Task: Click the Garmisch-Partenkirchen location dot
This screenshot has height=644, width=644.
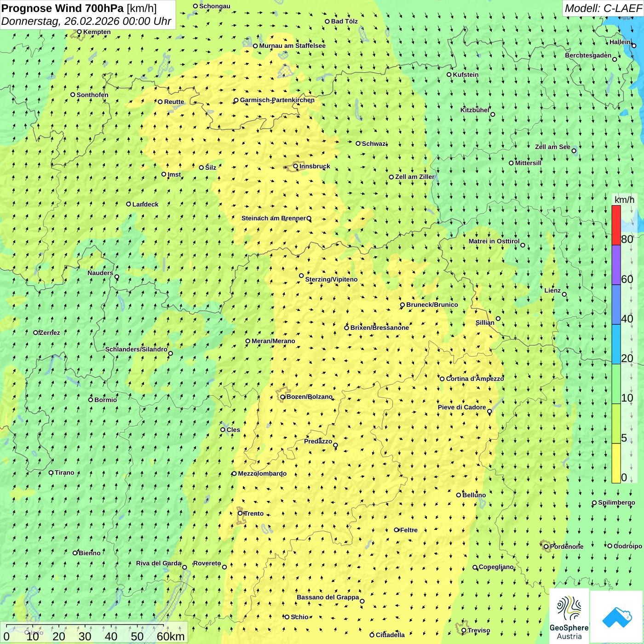Action: click(236, 100)
